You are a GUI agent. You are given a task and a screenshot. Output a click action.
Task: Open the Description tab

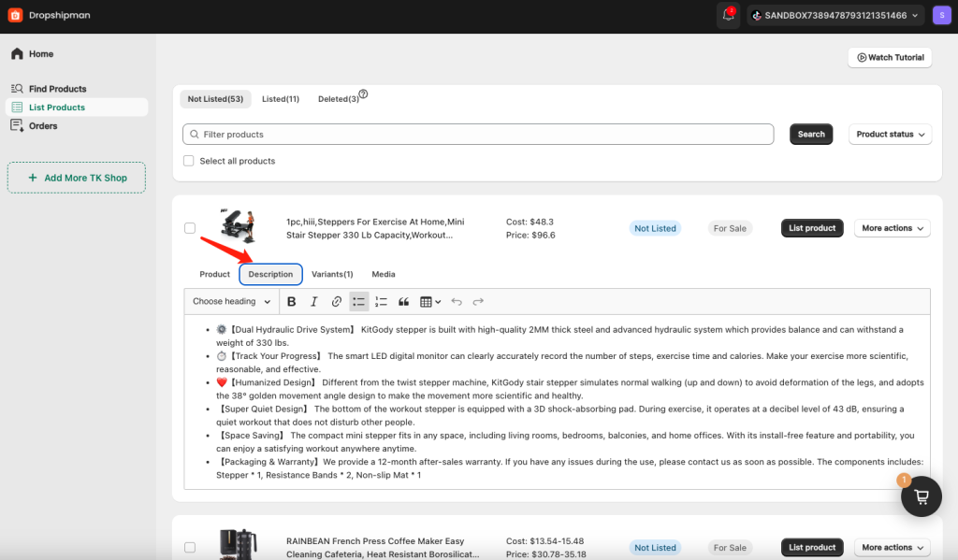[270, 274]
